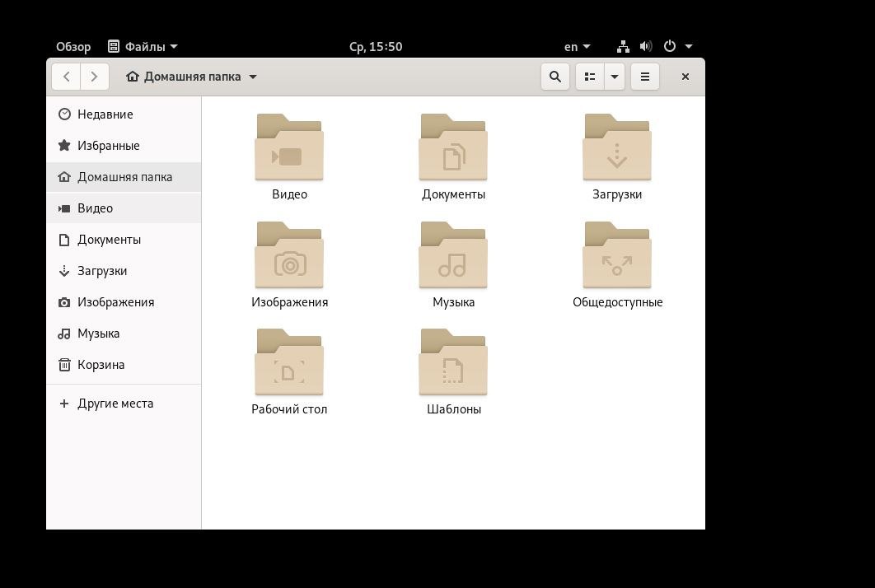Open the Изображения folder icon
This screenshot has width=875, height=588.
coord(289,255)
